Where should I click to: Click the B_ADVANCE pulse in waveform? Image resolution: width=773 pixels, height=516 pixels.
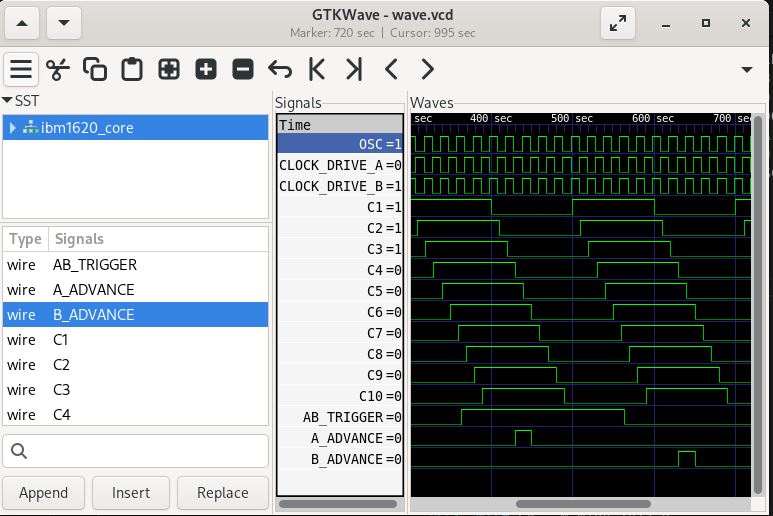[687, 459]
